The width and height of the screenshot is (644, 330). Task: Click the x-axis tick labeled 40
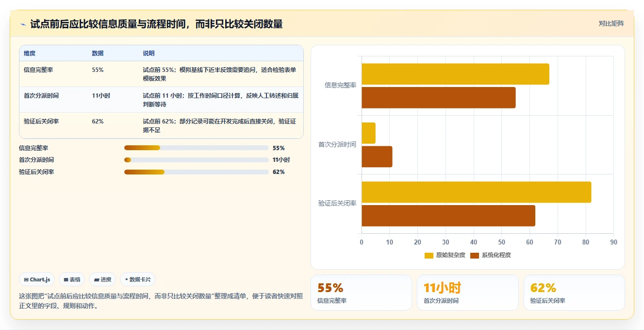[x=474, y=242]
